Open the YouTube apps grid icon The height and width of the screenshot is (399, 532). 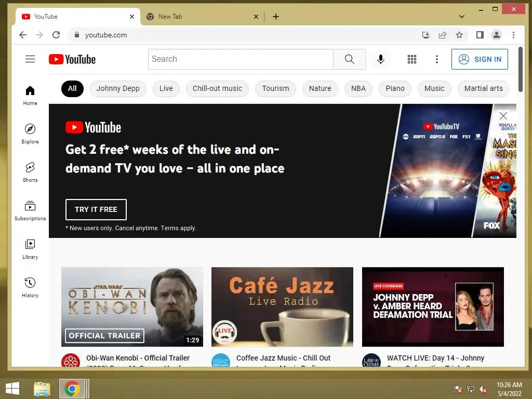(412, 59)
